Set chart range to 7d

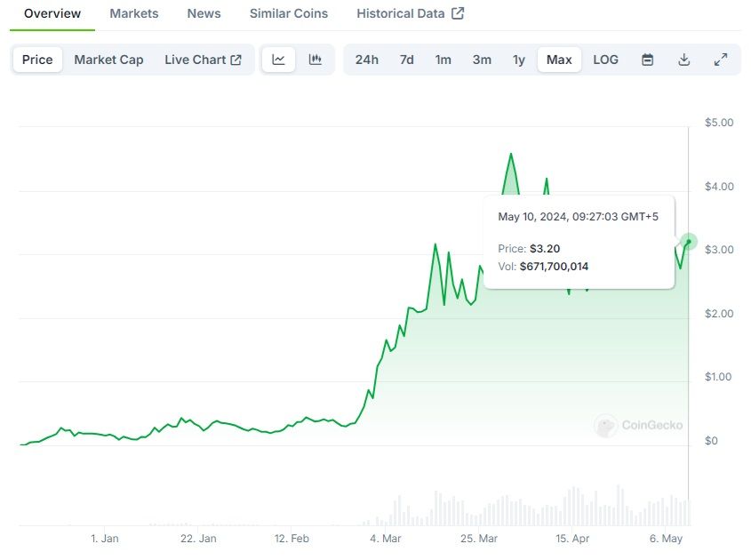(x=406, y=60)
